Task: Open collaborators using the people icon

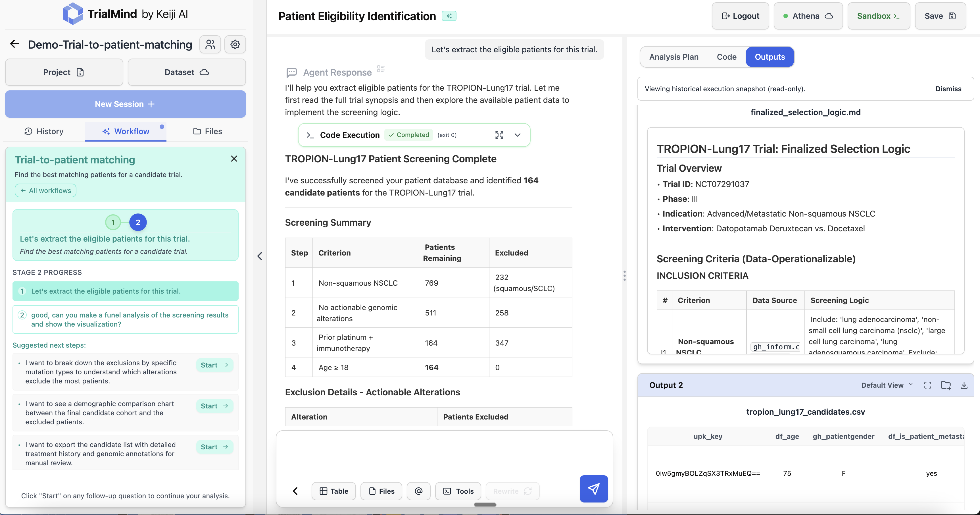Action: (210, 44)
